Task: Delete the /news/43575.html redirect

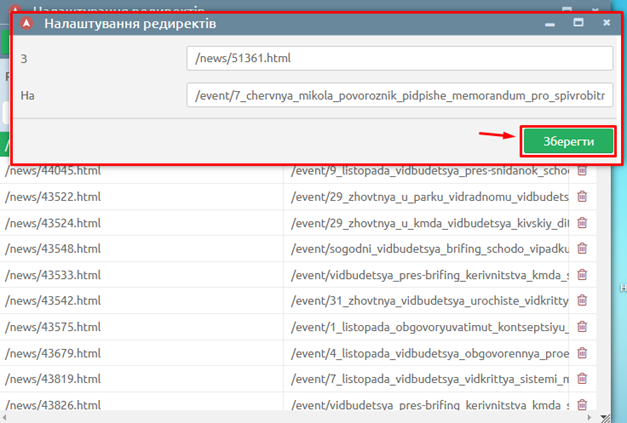Action: pos(582,327)
